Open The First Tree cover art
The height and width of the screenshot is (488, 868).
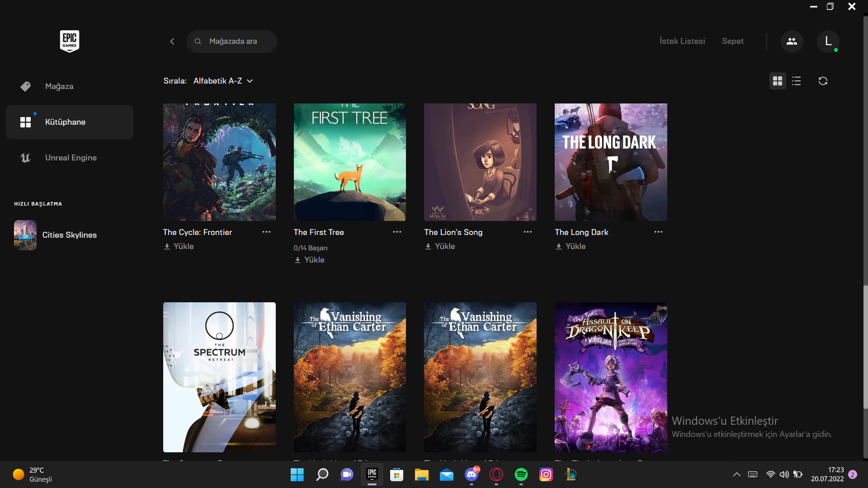click(x=350, y=162)
